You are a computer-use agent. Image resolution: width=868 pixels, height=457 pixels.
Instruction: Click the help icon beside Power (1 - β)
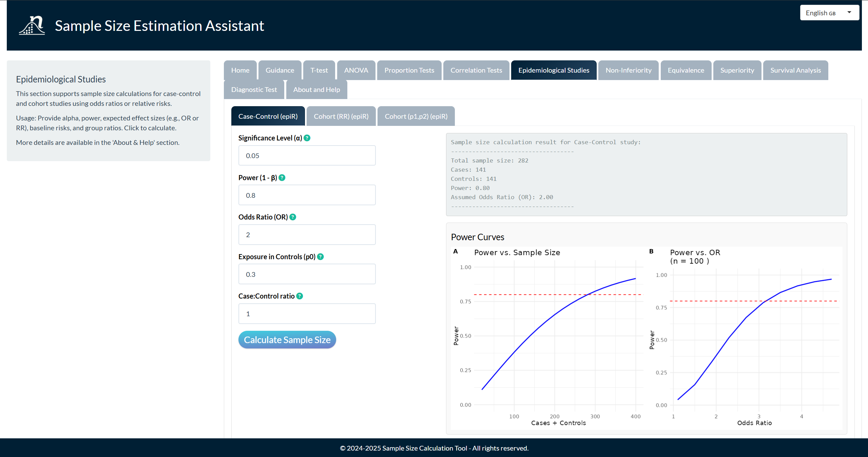282,178
